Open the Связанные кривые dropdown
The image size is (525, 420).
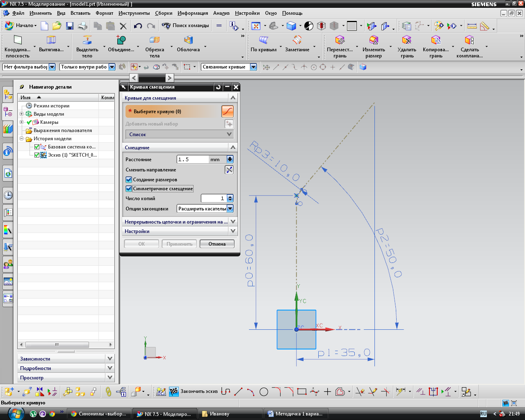coord(253,67)
